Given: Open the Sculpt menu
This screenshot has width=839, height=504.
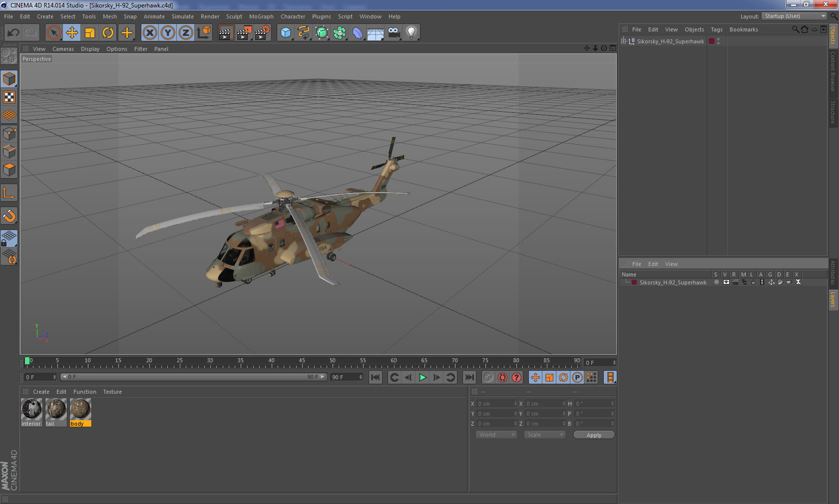Looking at the screenshot, I should click(234, 16).
